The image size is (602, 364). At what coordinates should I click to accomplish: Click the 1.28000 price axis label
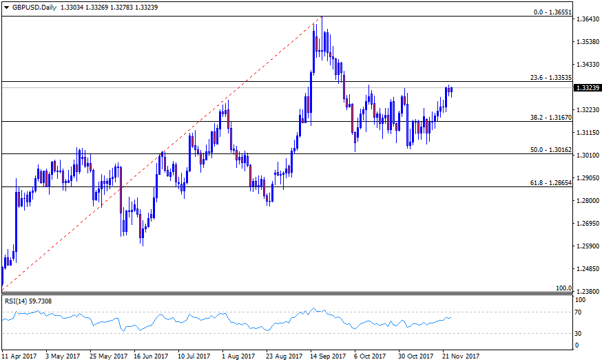(x=587, y=201)
